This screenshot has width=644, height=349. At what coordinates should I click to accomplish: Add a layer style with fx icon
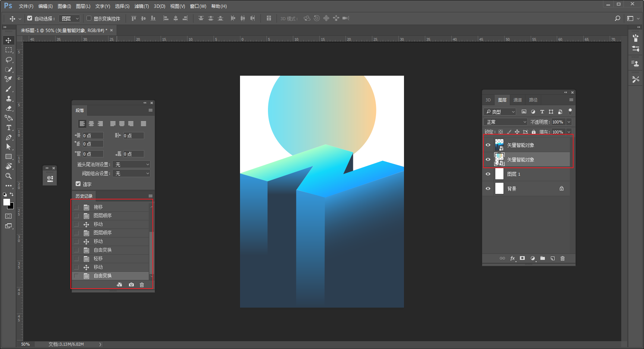pos(513,258)
